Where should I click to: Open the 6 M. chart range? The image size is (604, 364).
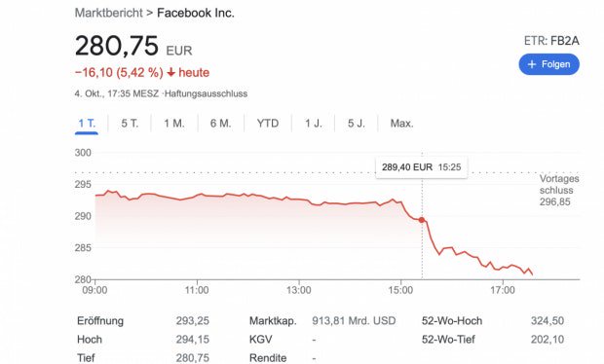tap(220, 124)
